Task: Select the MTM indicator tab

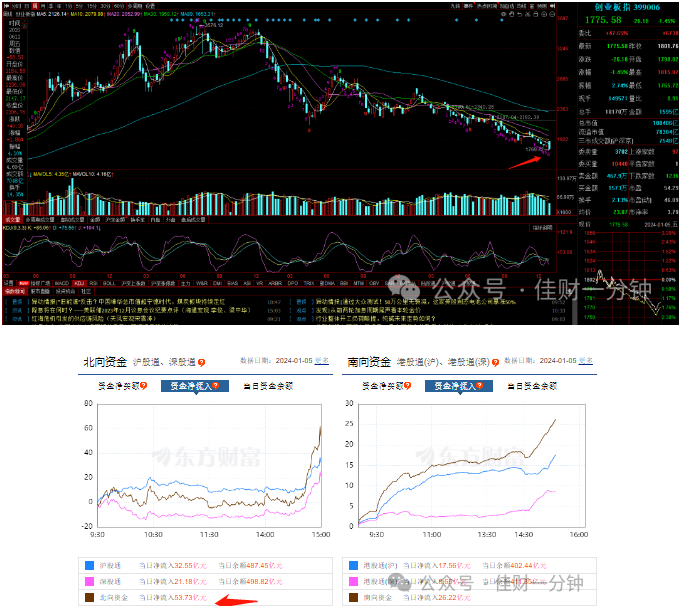Action: 359,283
